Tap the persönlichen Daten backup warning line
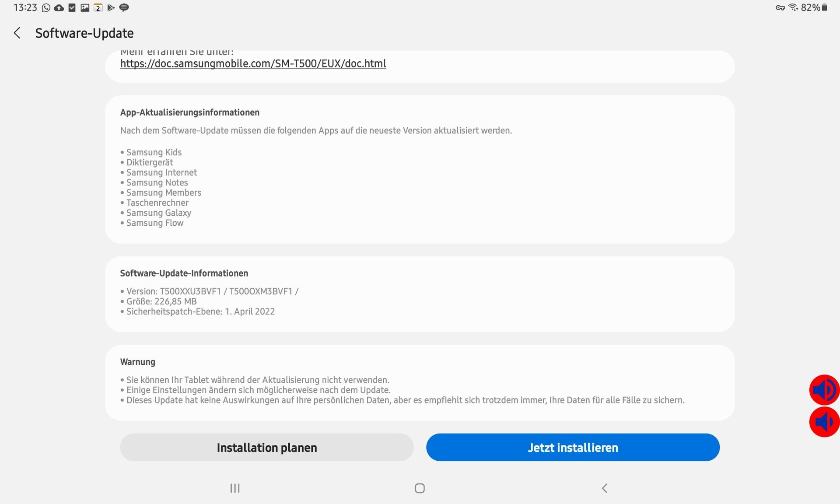 402,400
